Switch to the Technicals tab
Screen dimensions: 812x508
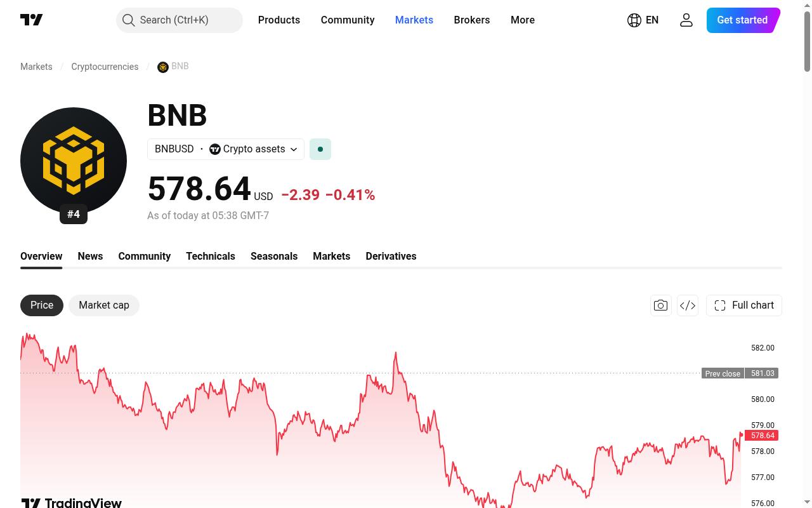tap(211, 256)
